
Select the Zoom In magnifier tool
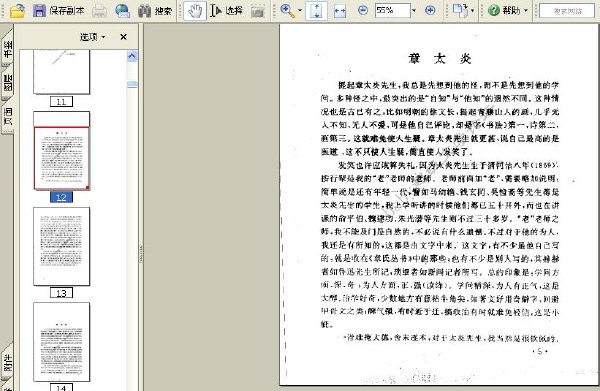coord(287,11)
